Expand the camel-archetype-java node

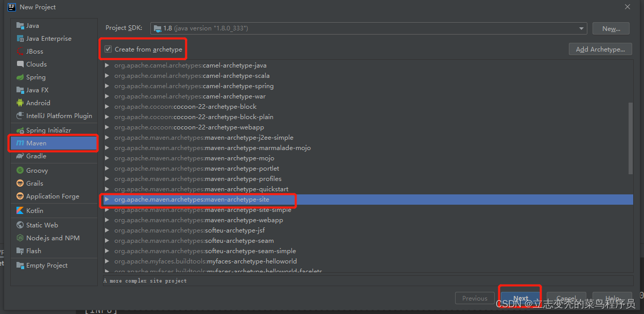107,65
